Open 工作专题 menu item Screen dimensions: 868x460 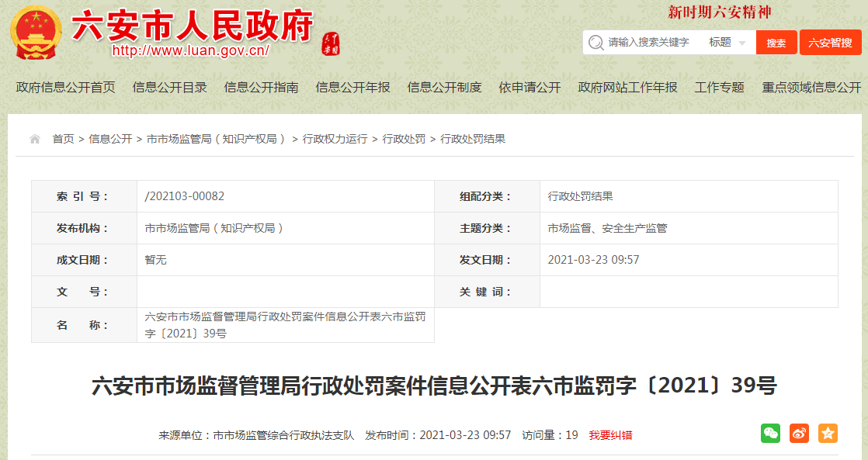(x=720, y=88)
